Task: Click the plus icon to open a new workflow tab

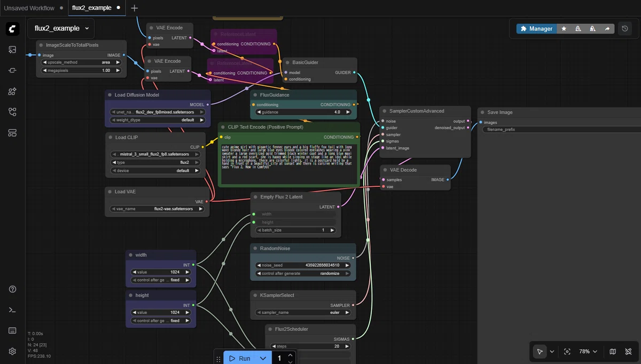Action: 134,8
